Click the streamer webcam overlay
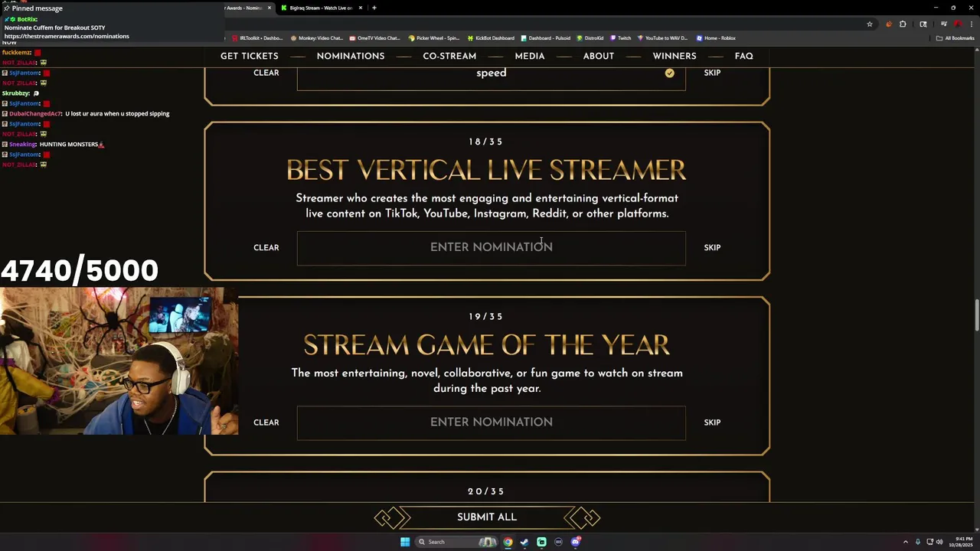The height and width of the screenshot is (551, 980). tap(119, 361)
